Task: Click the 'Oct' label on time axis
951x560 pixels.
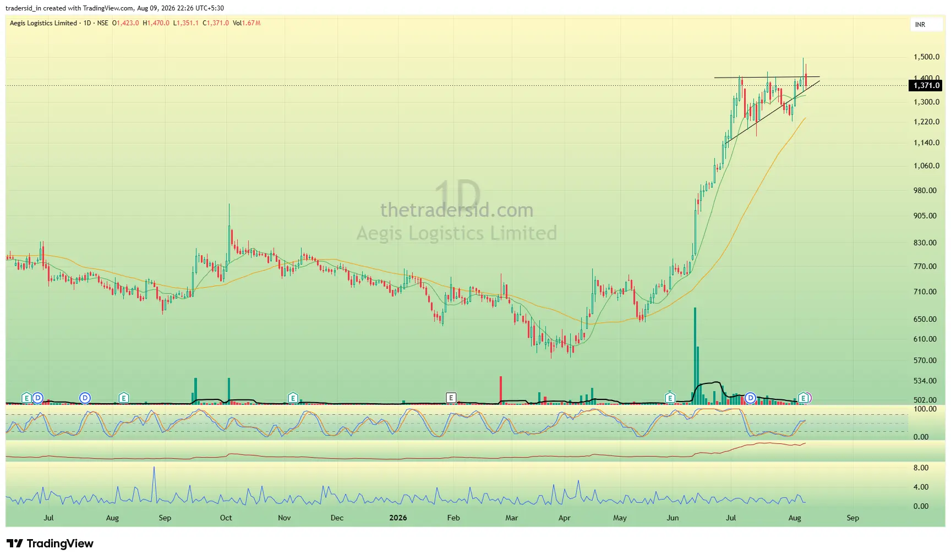Action: 226,518
